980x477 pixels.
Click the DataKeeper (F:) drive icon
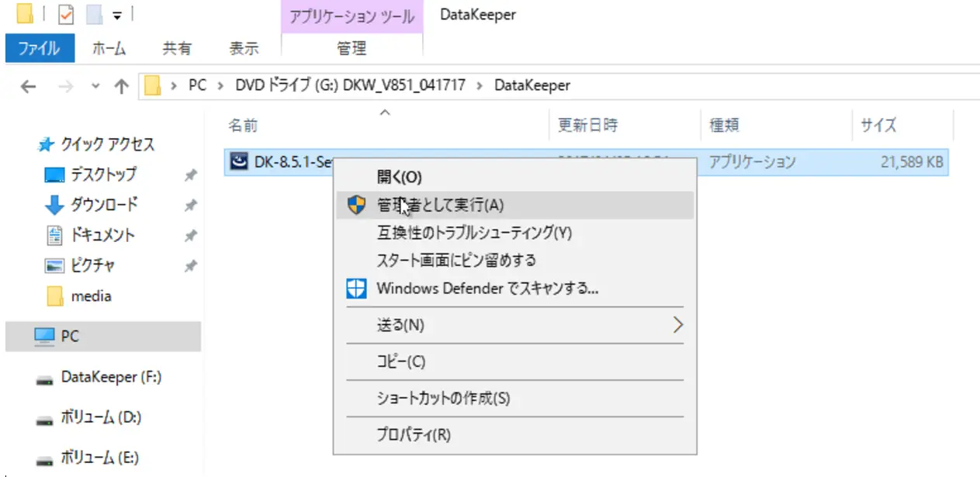coord(45,379)
